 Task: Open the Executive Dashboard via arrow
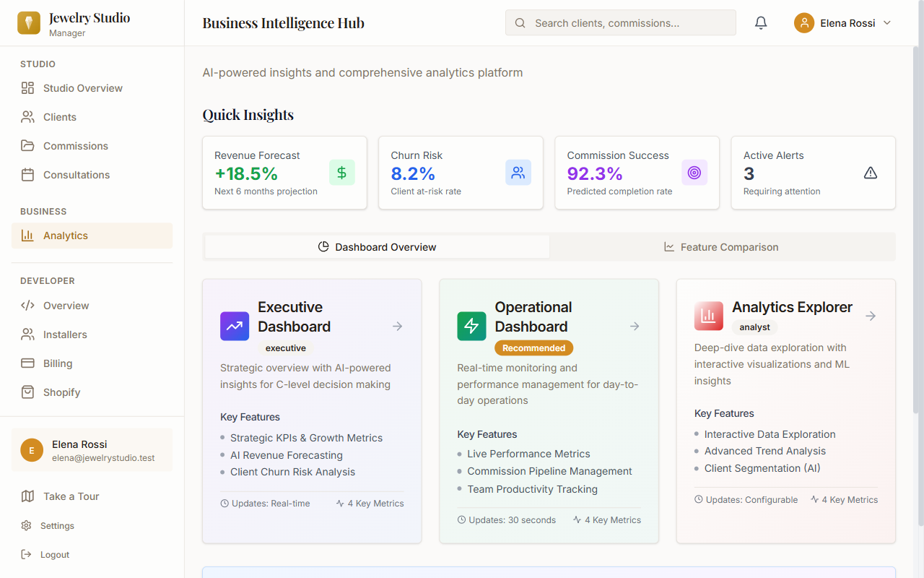pyautogui.click(x=397, y=326)
